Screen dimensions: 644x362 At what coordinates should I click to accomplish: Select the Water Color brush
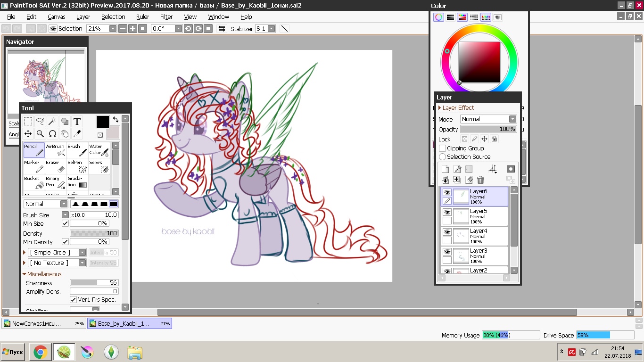tap(99, 150)
